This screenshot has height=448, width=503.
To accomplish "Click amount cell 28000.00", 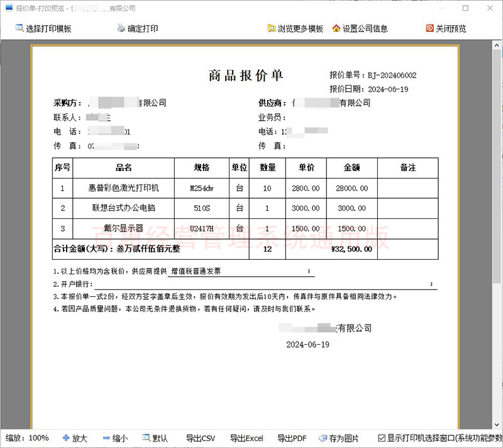I will point(352,188).
